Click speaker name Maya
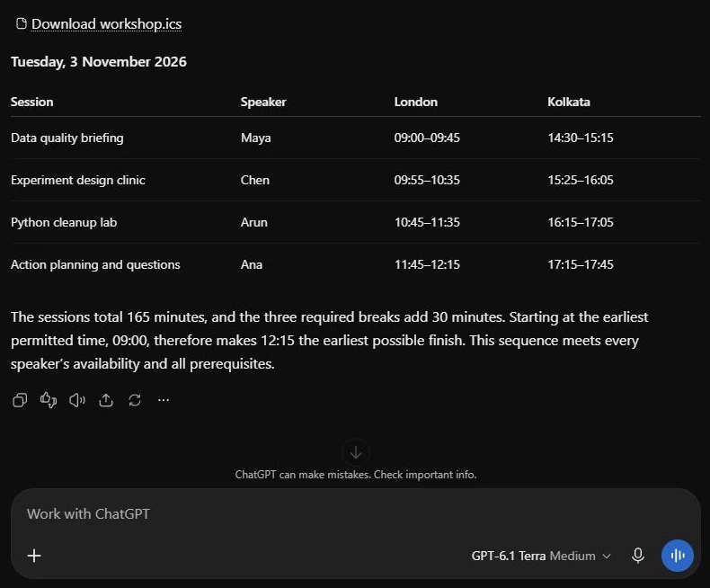This screenshot has height=588, width=710. (x=256, y=138)
